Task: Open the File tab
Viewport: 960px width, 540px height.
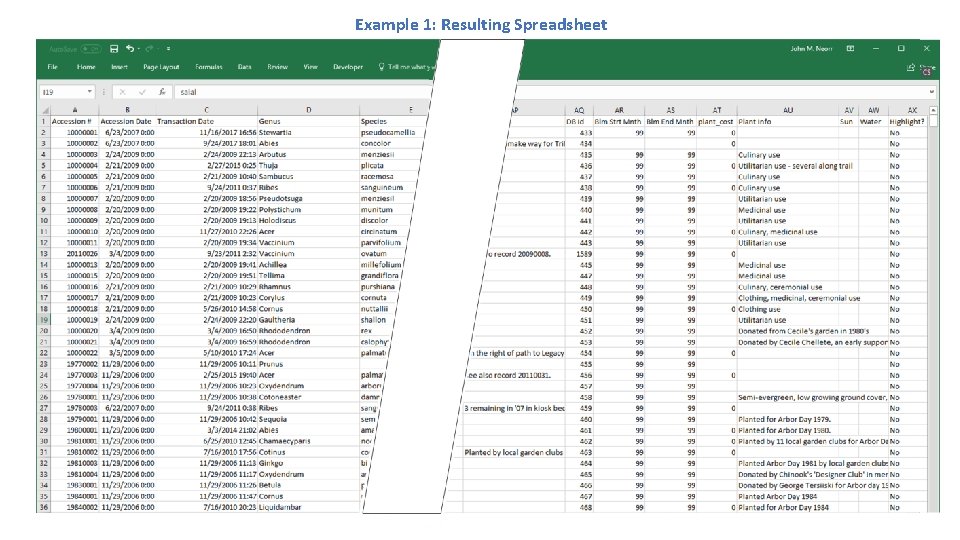Action: [53, 67]
